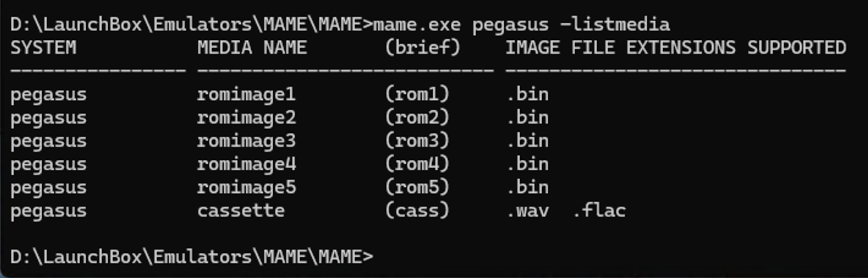Click 'pegasus' system name in the cassette row

pyautogui.click(x=49, y=212)
